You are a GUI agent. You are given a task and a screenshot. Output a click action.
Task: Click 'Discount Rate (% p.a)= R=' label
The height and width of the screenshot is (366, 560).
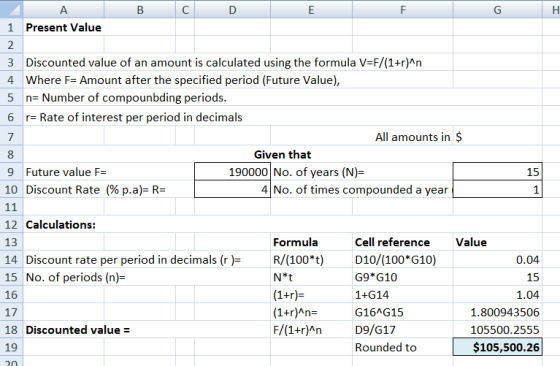[x=96, y=190]
